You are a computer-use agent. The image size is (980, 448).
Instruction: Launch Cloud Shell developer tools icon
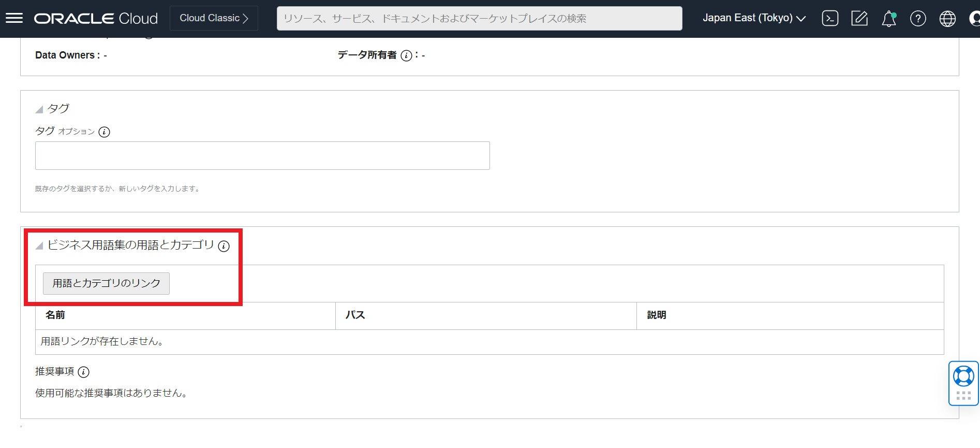(830, 19)
